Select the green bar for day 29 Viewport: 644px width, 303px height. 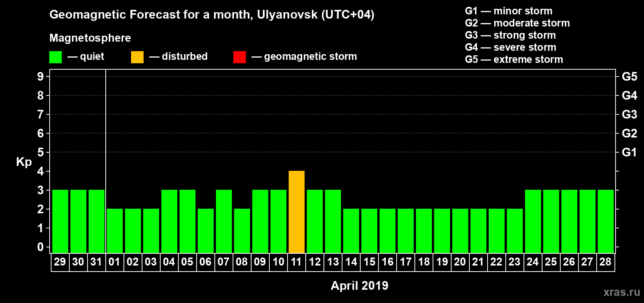[x=60, y=221]
